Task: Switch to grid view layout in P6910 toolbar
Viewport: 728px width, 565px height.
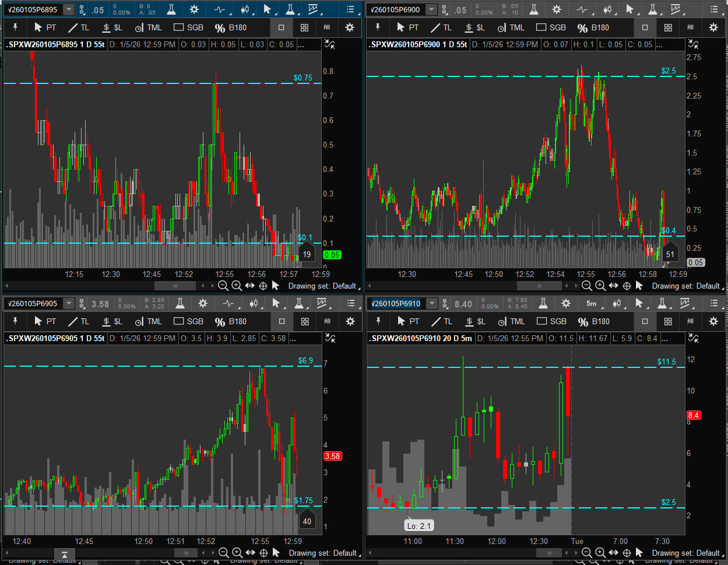Action: (x=669, y=321)
